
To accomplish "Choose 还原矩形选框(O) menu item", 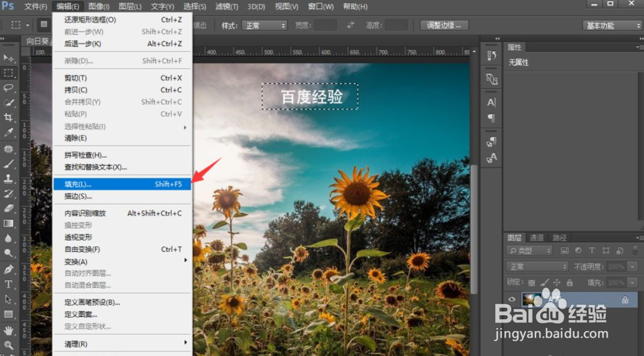I will coord(122,20).
